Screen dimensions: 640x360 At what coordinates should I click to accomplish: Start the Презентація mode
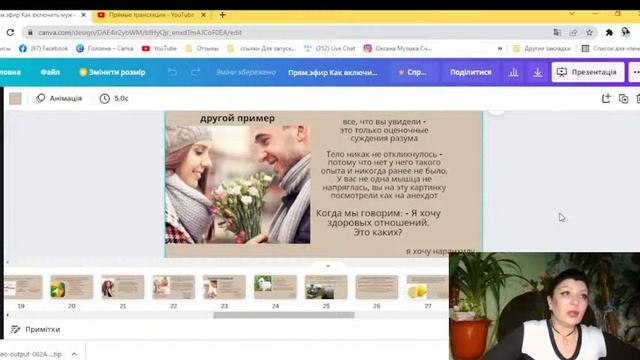point(587,72)
